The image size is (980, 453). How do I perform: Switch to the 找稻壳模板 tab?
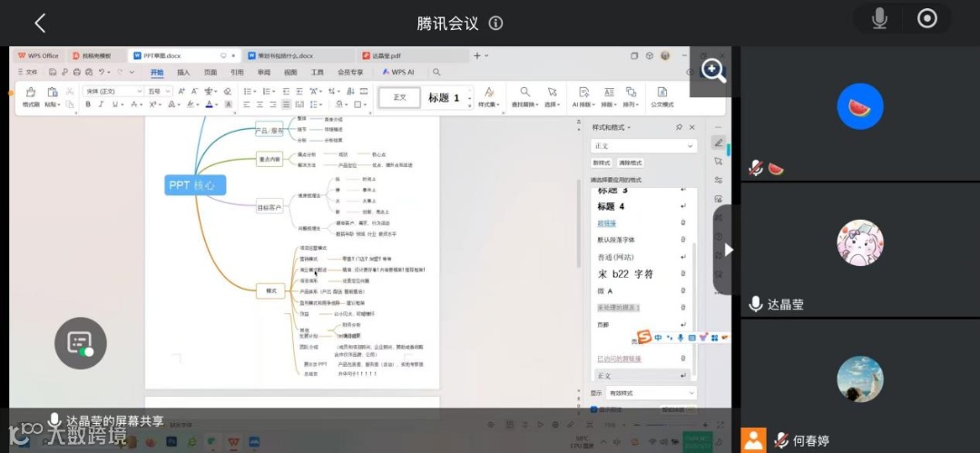96,55
